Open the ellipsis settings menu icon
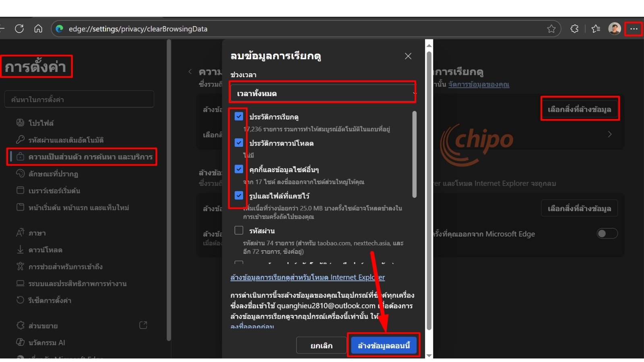This screenshot has width=644, height=362. 634,29
